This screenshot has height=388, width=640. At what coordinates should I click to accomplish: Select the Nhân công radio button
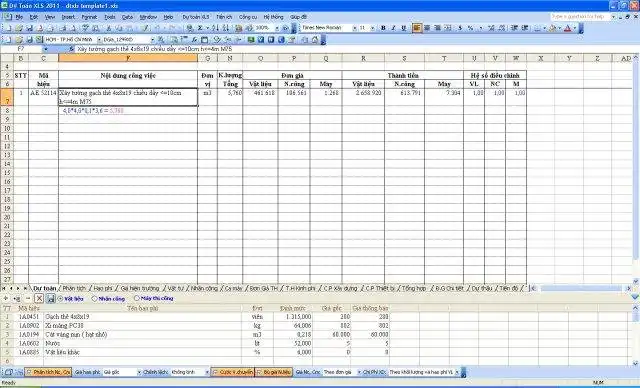94,299
